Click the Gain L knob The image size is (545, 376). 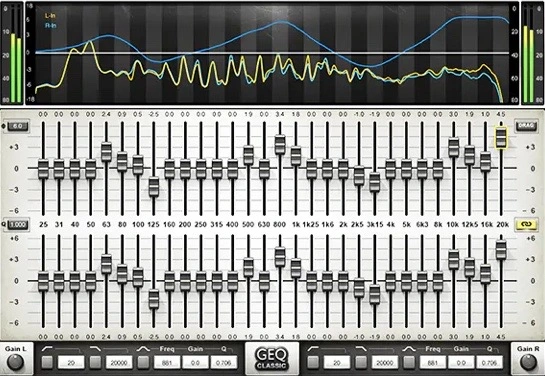pos(15,363)
